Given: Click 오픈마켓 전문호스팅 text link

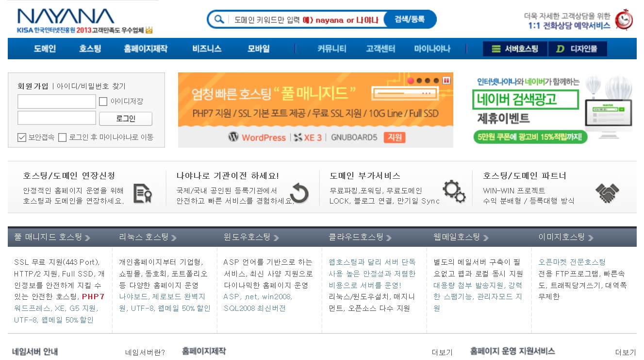Looking at the screenshot, I should (x=572, y=262).
